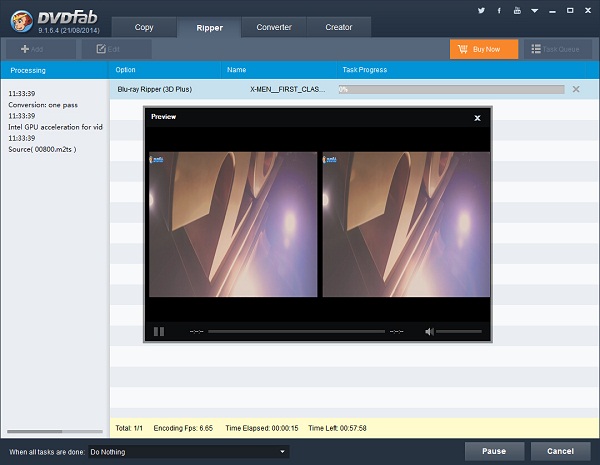Mute the preview speaker icon
Viewport: 600px width, 465px height.
point(429,331)
